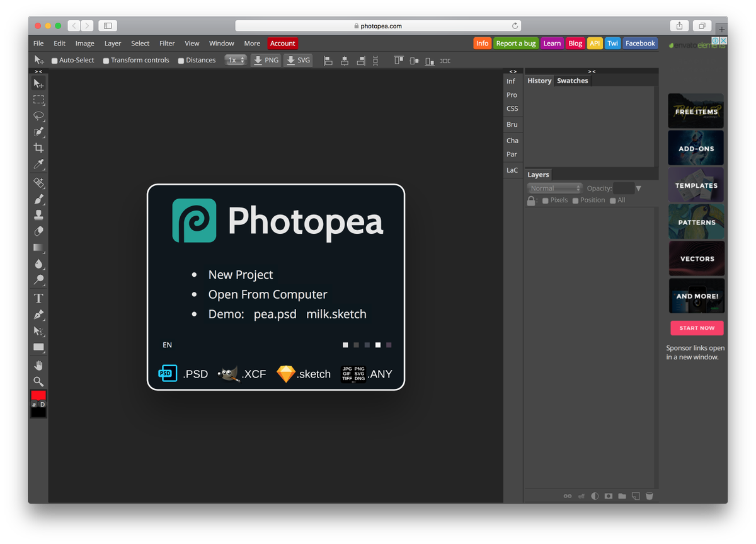Select the Brush tool
Viewport: 756px width, 544px height.
39,199
